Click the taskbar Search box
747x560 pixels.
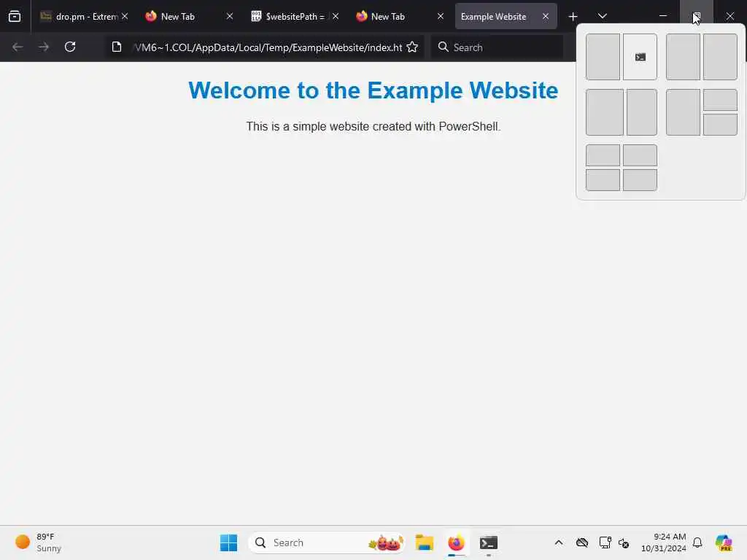pos(326,542)
